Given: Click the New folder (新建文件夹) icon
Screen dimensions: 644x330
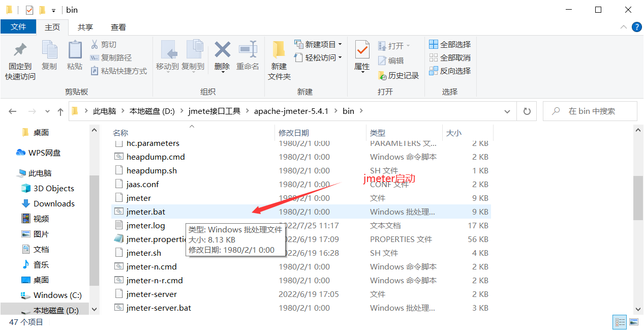Looking at the screenshot, I should tap(279, 50).
